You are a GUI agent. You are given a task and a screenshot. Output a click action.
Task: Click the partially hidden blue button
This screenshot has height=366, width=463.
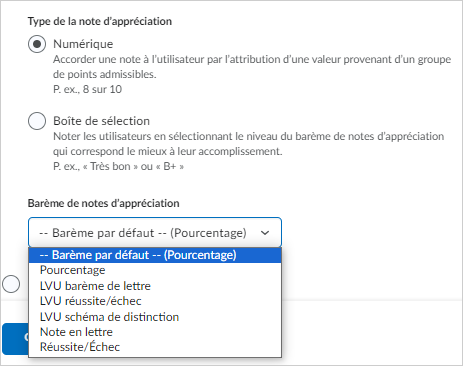point(15,339)
